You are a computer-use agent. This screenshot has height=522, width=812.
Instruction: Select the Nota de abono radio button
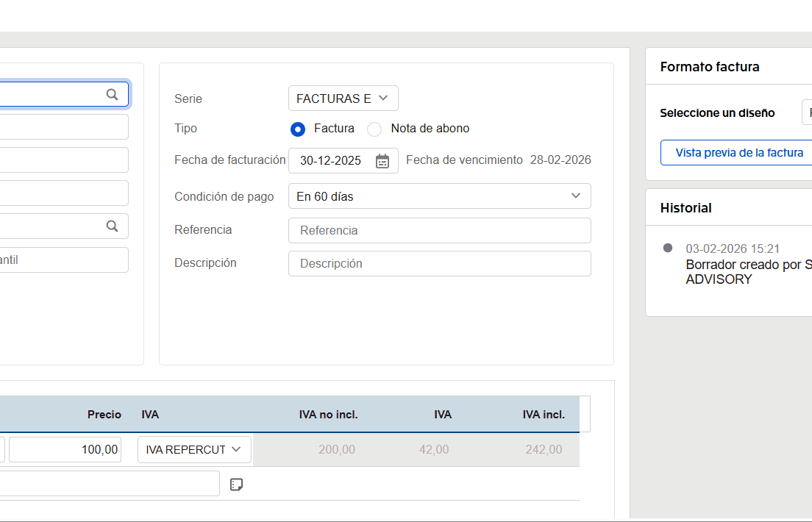click(x=374, y=129)
